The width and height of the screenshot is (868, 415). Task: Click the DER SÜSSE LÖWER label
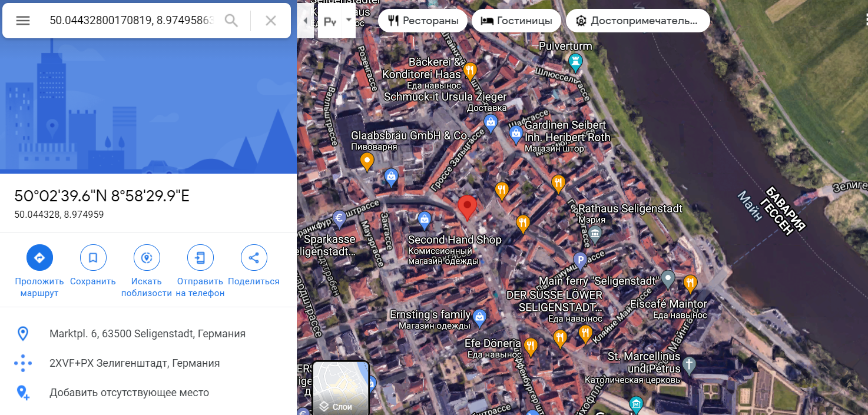[555, 301]
